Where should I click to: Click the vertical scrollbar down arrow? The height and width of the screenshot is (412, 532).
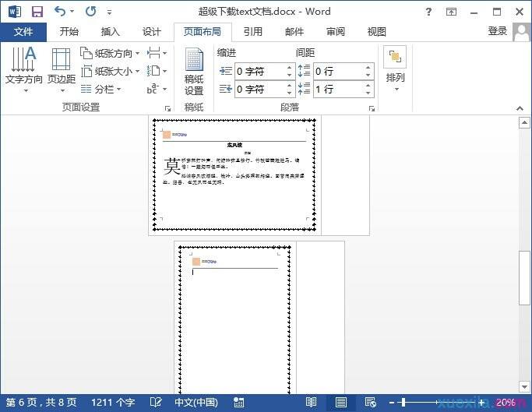(524, 386)
